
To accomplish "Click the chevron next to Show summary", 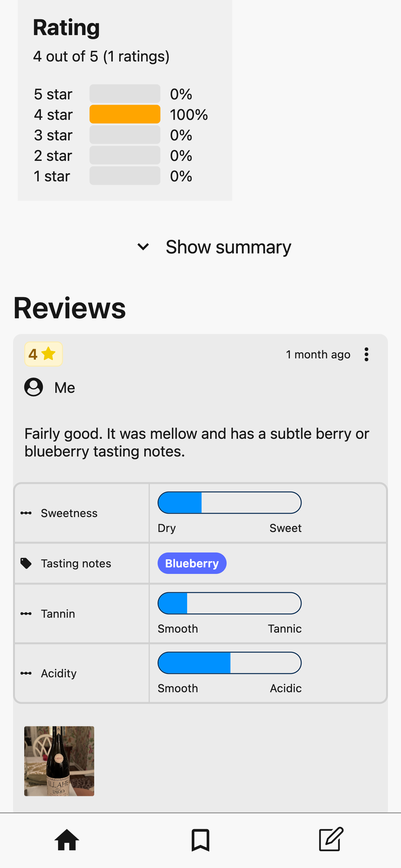I will point(143,247).
